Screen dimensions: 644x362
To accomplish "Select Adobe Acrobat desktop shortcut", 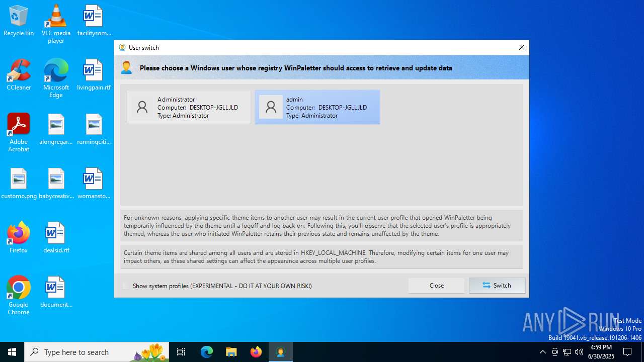I will (19, 133).
